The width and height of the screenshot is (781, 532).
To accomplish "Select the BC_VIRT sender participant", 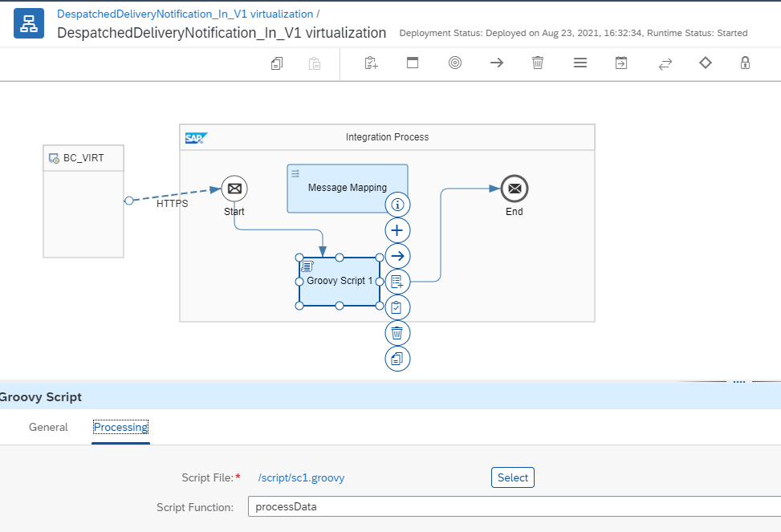I will 83,201.
